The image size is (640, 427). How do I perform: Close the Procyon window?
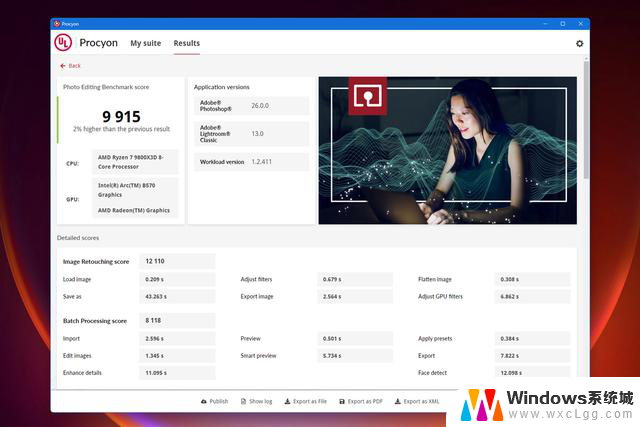pyautogui.click(x=580, y=24)
